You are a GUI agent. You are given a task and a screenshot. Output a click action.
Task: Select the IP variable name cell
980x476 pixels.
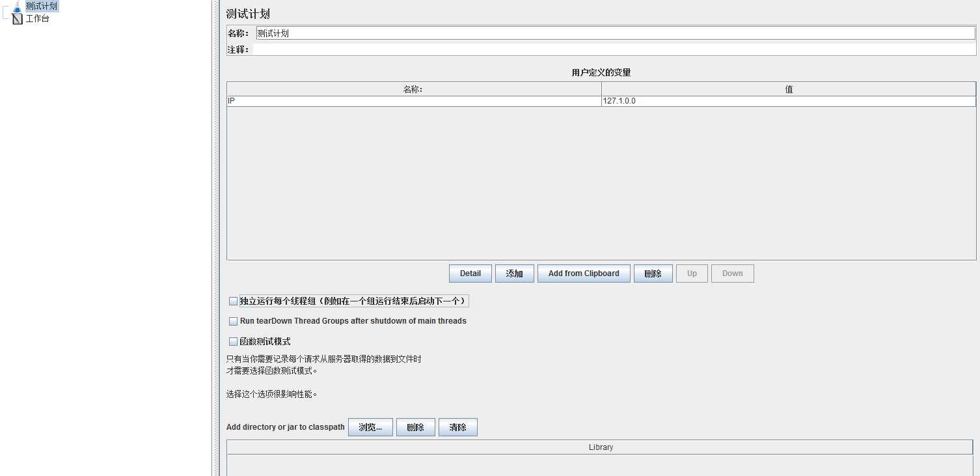pos(414,102)
